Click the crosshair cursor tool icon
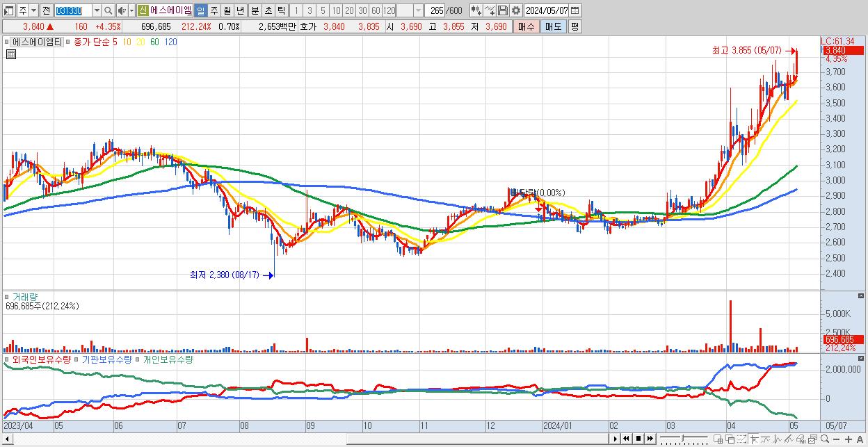 pyautogui.click(x=754, y=439)
